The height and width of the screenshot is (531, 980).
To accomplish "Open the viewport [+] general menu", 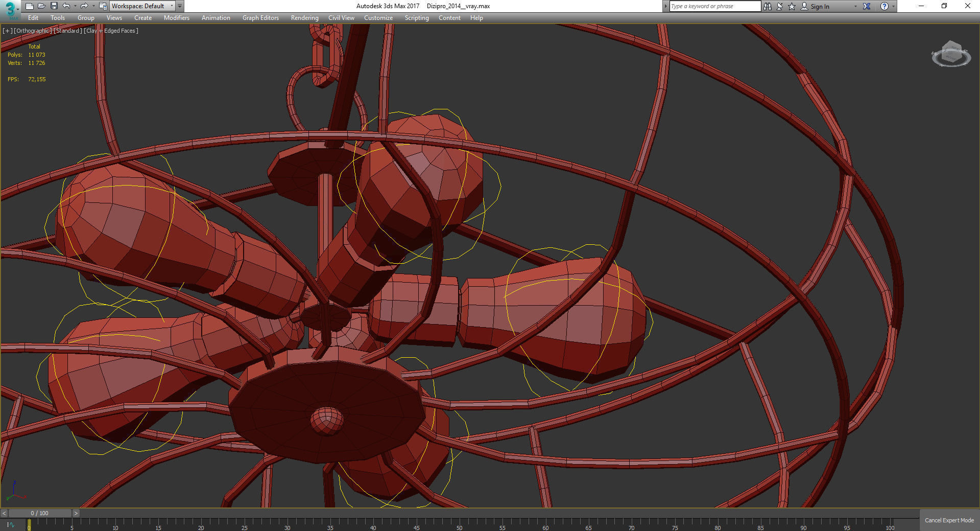I will click(x=8, y=31).
